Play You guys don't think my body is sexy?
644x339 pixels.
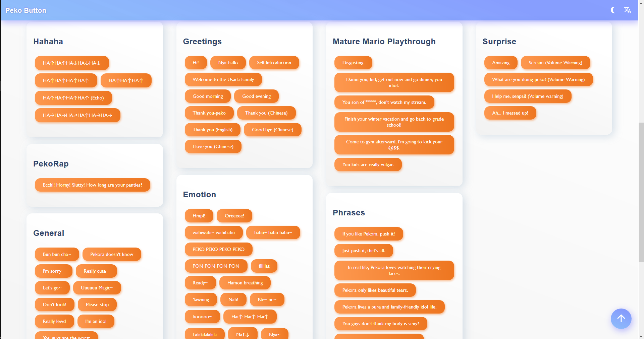pyautogui.click(x=381, y=324)
